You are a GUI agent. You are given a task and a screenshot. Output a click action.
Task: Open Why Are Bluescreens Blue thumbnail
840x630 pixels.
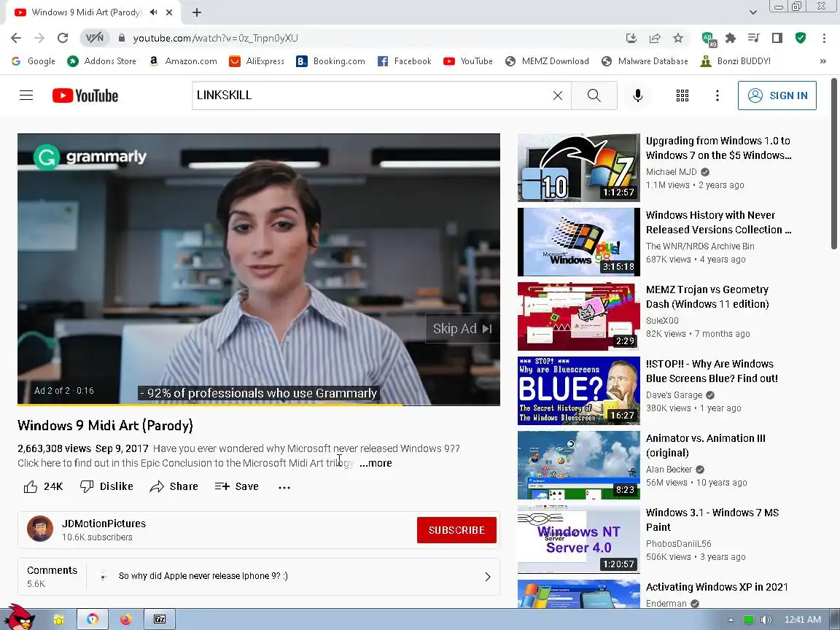click(x=578, y=391)
